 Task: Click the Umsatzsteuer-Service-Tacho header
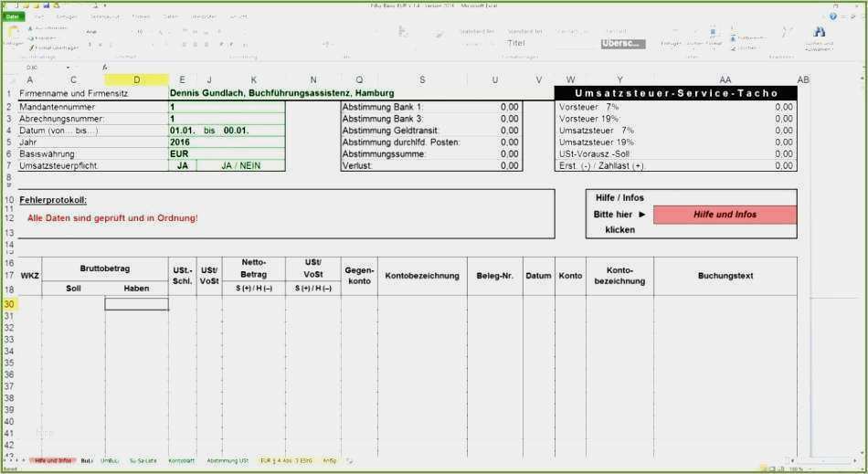click(x=676, y=93)
